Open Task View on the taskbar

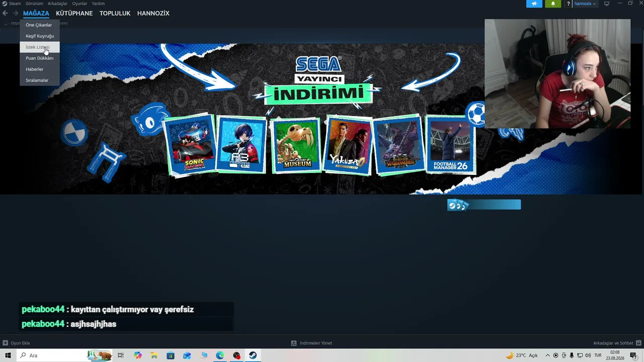pos(121,355)
